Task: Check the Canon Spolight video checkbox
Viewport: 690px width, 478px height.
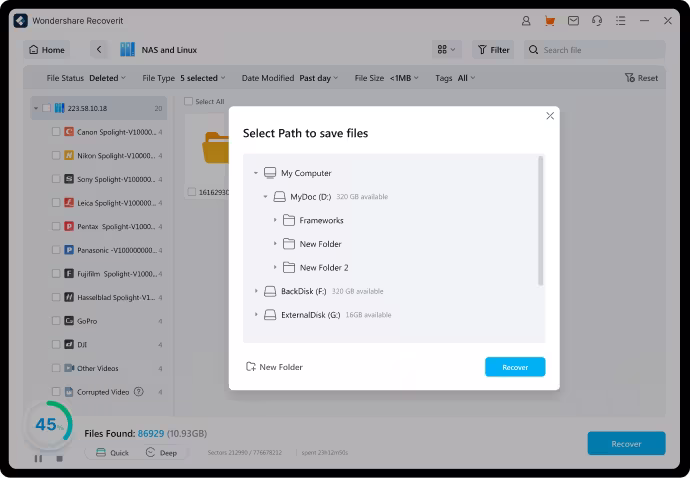Action: pyautogui.click(x=56, y=131)
